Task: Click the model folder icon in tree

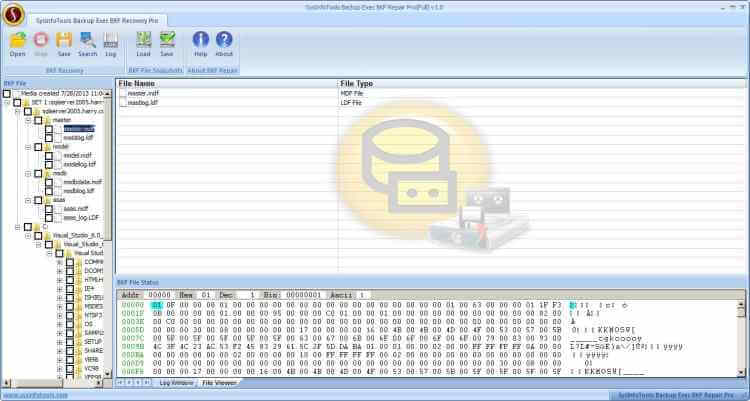Action: click(x=48, y=147)
